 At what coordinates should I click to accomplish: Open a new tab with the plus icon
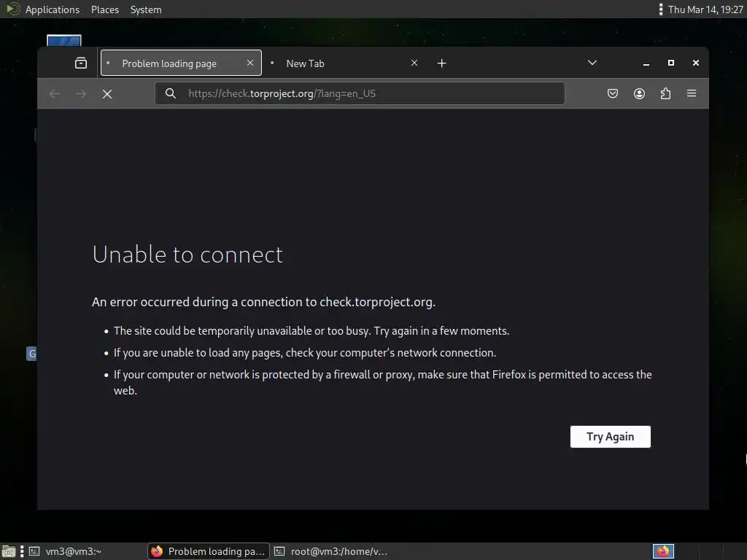(x=441, y=63)
